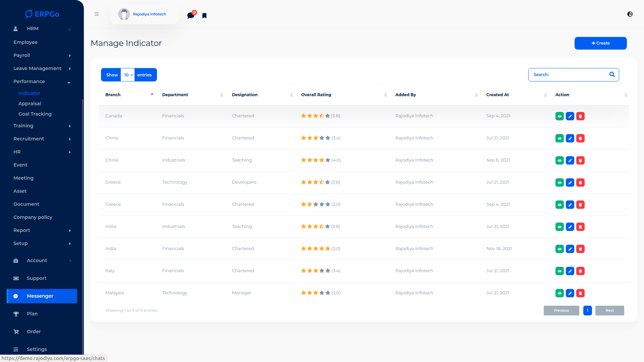Screen dimensions: 644x362
Task: Click the bookmark icon in top bar
Action: [x=204, y=16]
